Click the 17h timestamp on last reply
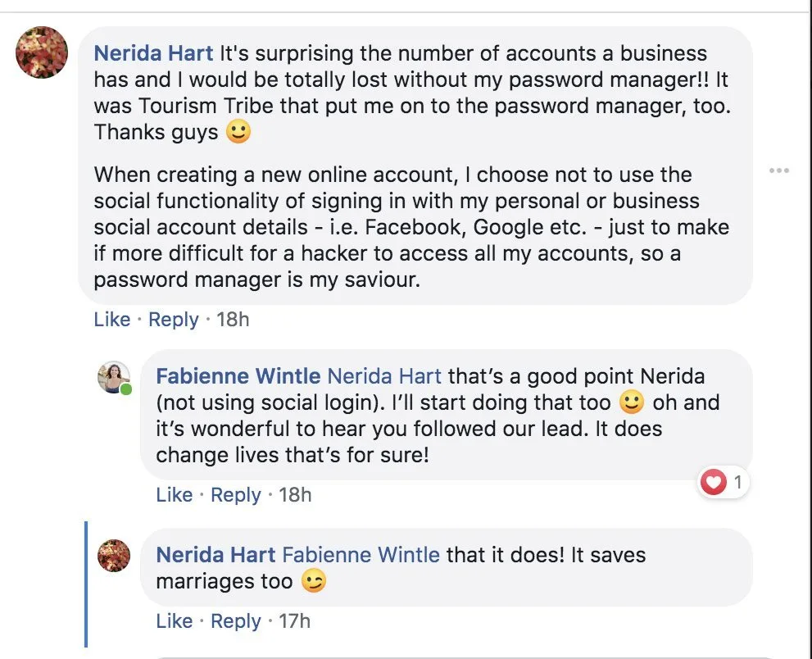This screenshot has width=812, height=659. click(x=294, y=620)
